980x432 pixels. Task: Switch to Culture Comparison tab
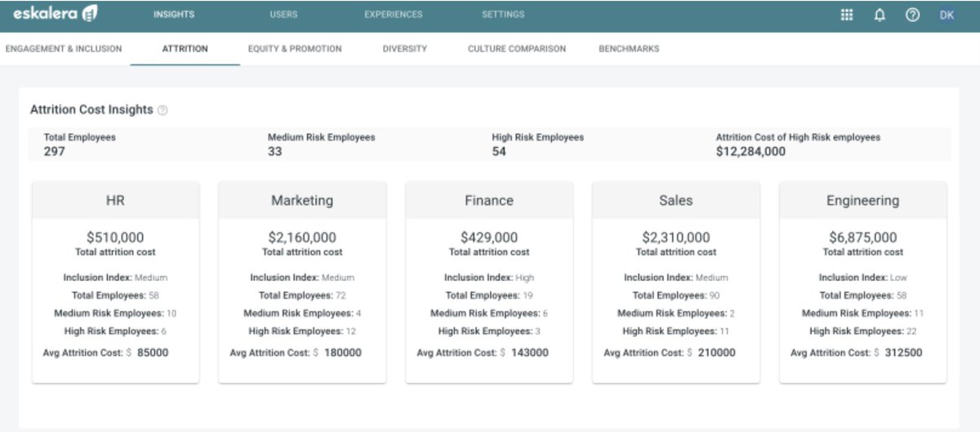click(516, 49)
